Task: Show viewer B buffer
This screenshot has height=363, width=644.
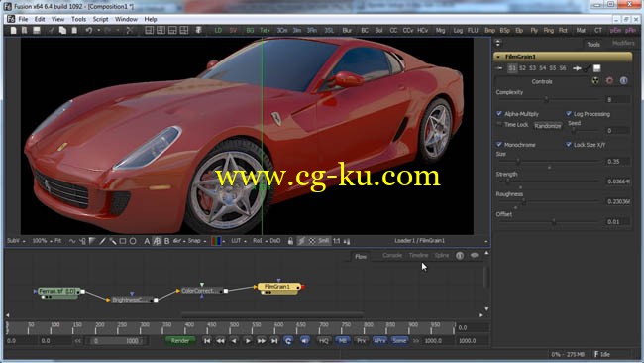Action: (166, 241)
